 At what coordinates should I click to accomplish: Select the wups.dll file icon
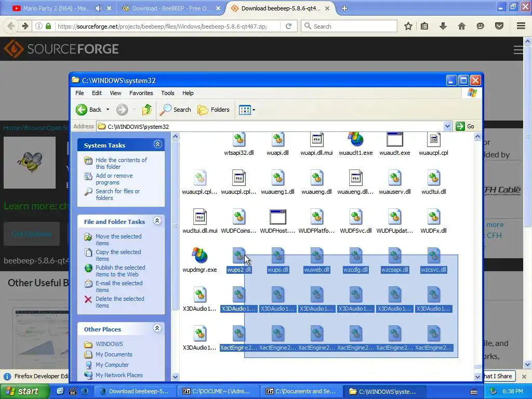pyautogui.click(x=277, y=256)
